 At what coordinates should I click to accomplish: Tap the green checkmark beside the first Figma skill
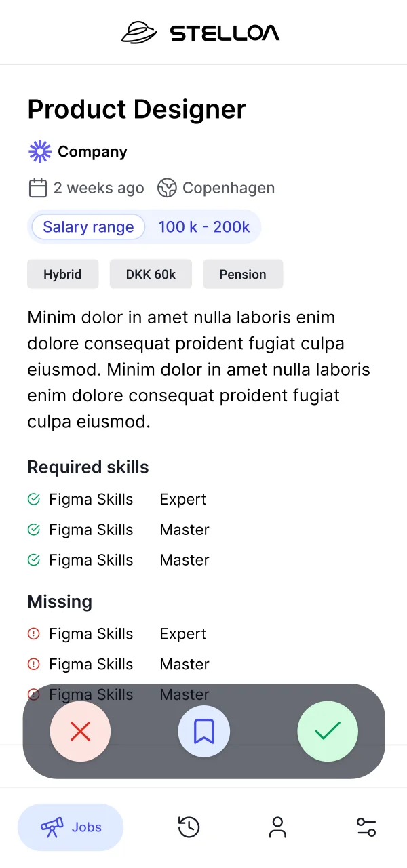(x=33, y=499)
